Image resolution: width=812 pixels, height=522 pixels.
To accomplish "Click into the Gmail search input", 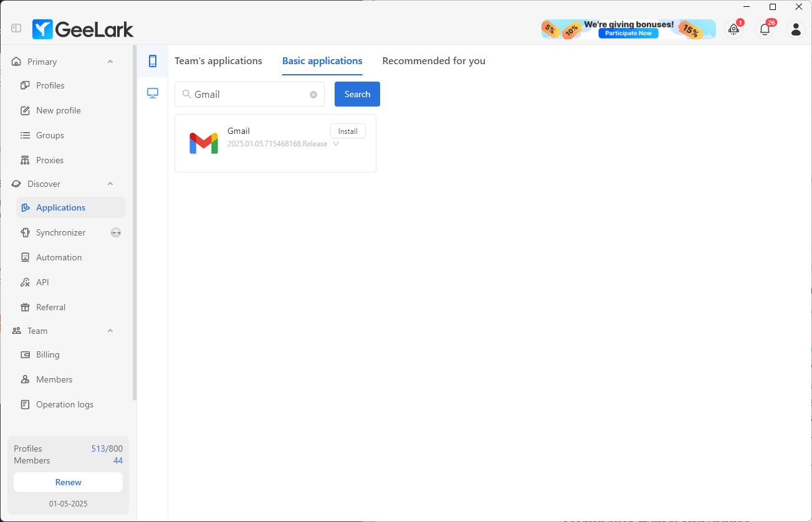I will click(x=249, y=94).
